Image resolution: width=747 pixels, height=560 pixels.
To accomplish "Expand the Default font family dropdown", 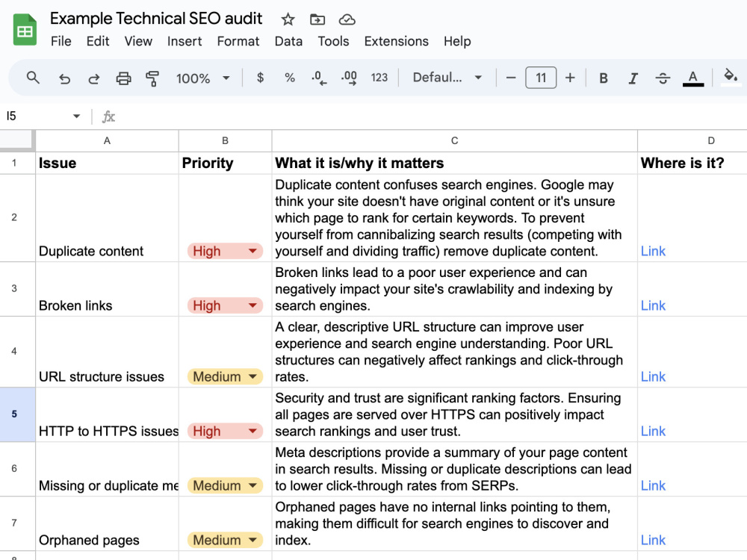I will tap(447, 78).
